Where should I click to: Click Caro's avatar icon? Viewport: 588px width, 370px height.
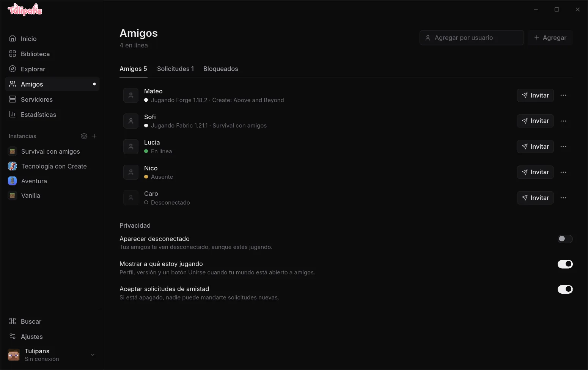[131, 198]
